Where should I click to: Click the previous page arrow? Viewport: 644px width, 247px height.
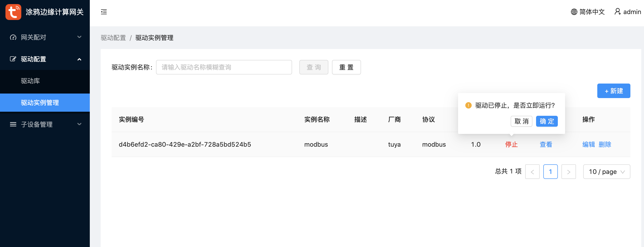(532, 172)
